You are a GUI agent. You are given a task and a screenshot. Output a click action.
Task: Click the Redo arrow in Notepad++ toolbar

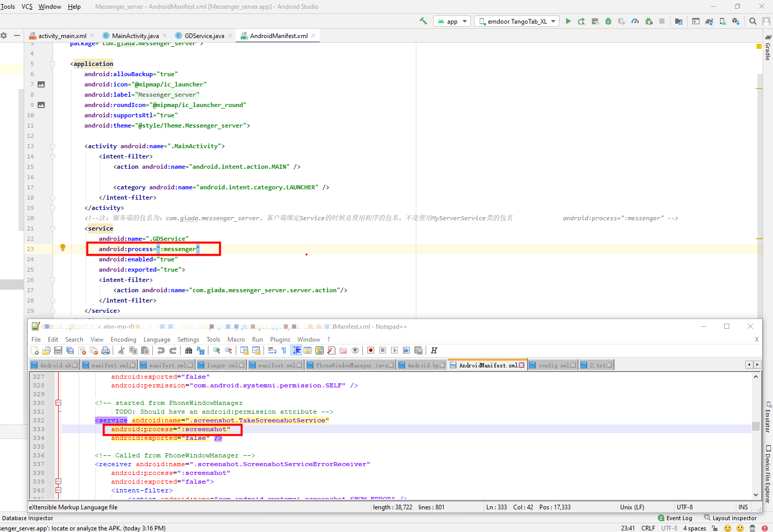click(173, 350)
